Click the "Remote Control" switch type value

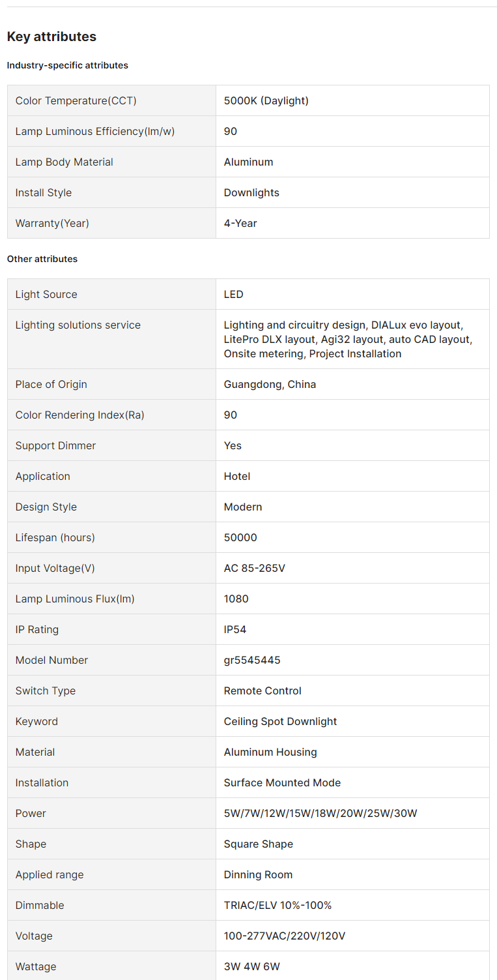[263, 690]
